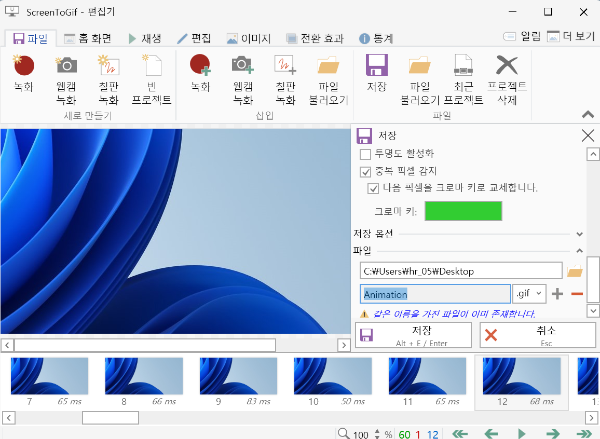Switch to the 편집 tab
Viewport: 600px width, 439px height.
[x=194, y=39]
